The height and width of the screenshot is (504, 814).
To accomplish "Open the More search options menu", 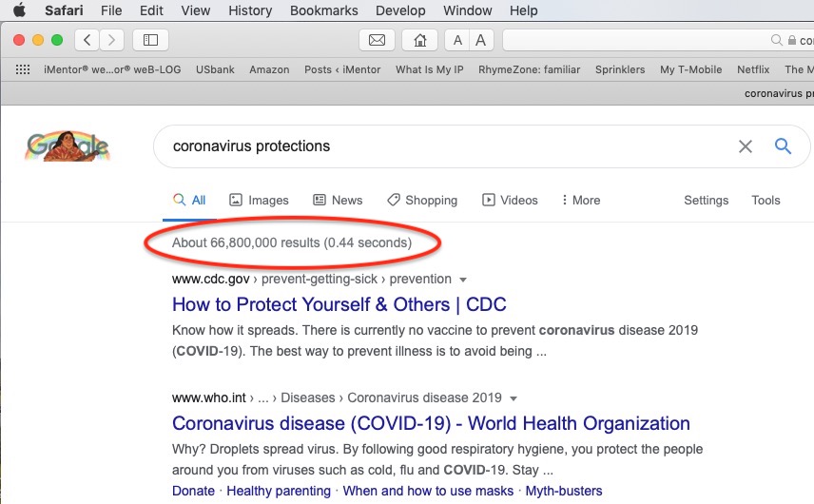I will pos(581,200).
